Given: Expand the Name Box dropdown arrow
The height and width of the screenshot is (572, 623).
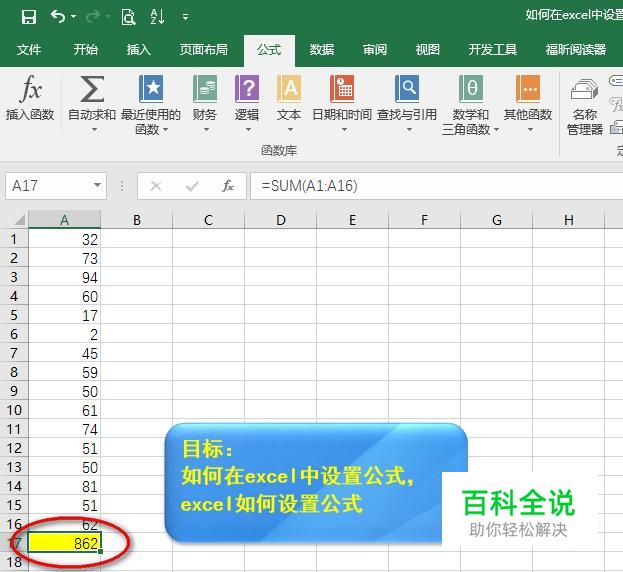Looking at the screenshot, I should click(97, 186).
